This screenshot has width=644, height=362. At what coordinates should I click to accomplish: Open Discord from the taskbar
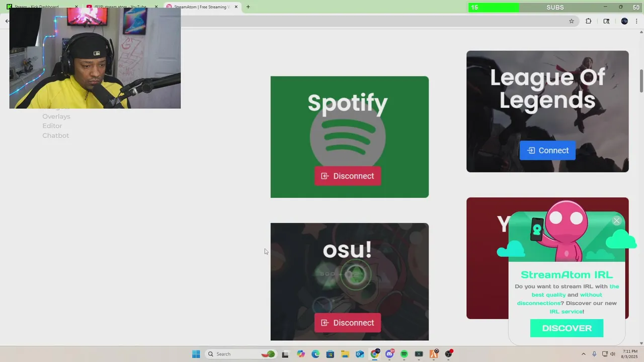pos(389,354)
